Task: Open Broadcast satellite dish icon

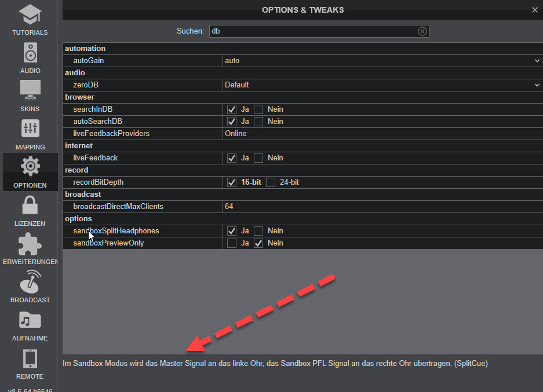Action: (x=30, y=281)
